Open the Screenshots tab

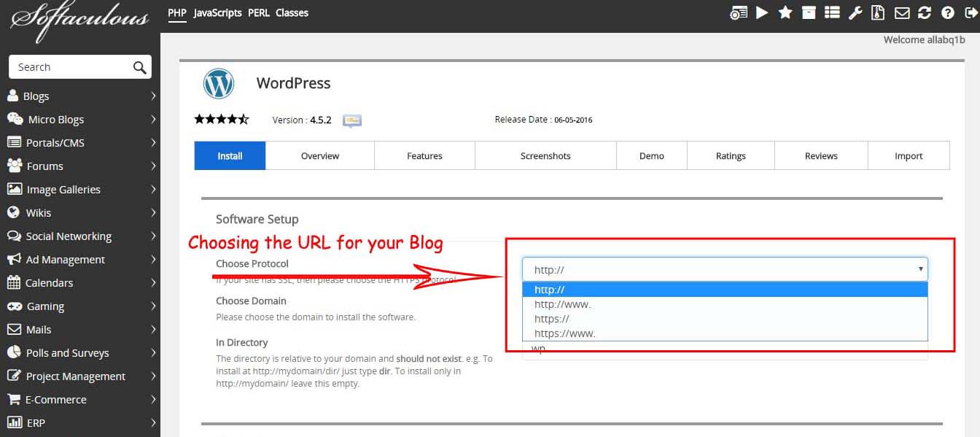click(545, 155)
